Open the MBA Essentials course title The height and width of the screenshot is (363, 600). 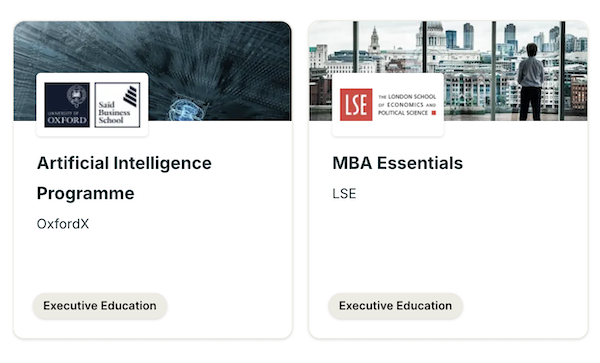click(398, 163)
